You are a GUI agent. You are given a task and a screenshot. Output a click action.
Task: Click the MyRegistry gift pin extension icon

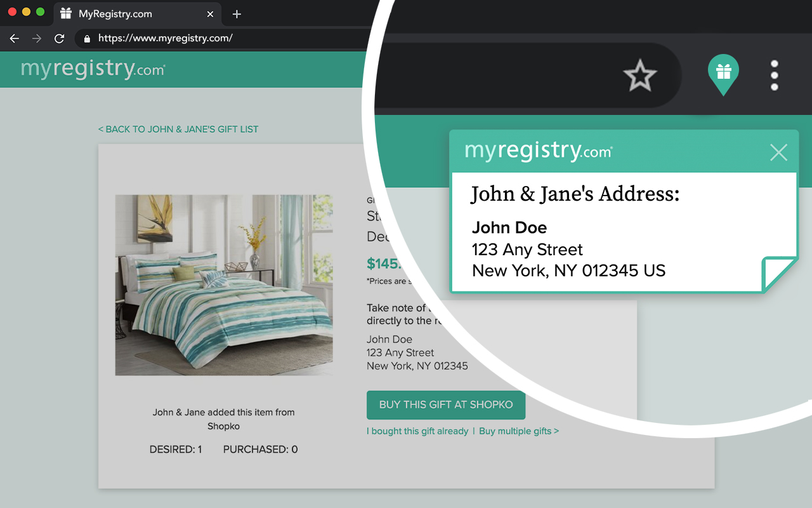[723, 75]
